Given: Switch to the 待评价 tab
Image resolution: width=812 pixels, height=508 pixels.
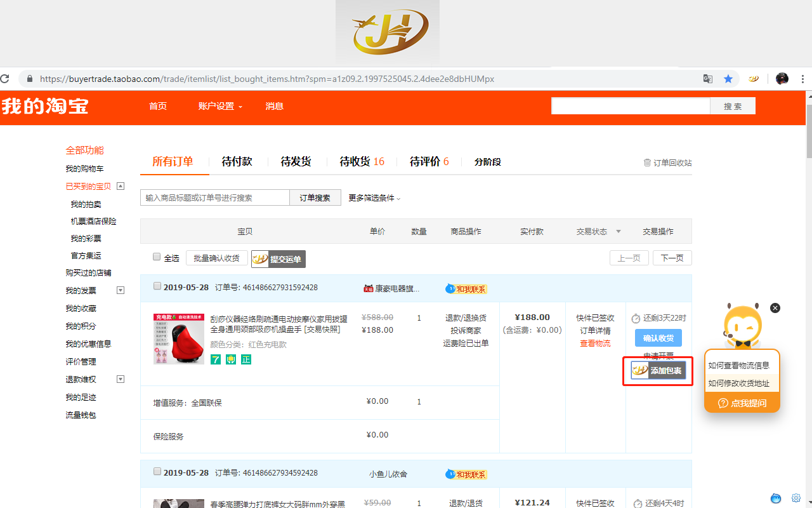Looking at the screenshot, I should click(429, 162).
